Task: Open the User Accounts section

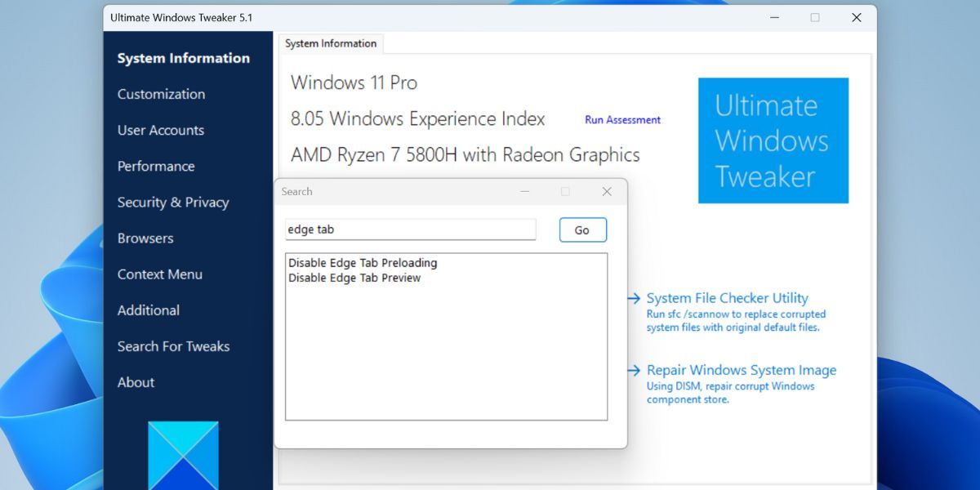Action: [161, 130]
